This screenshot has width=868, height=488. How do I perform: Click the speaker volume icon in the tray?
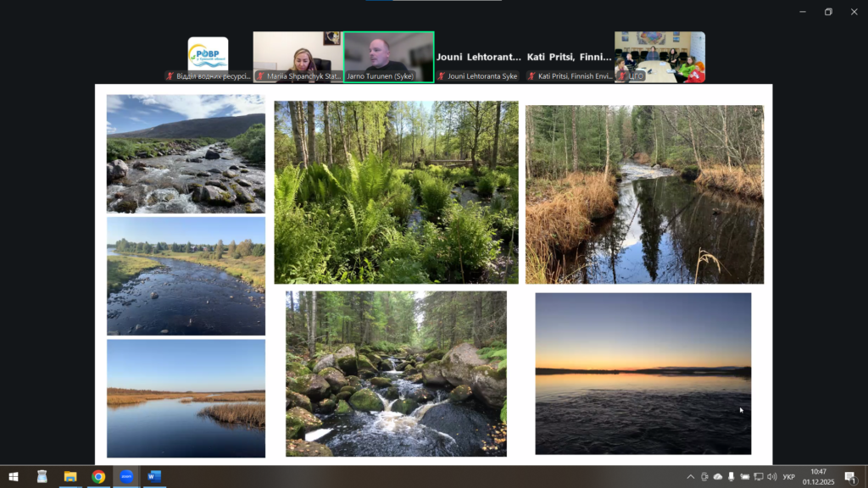771,477
